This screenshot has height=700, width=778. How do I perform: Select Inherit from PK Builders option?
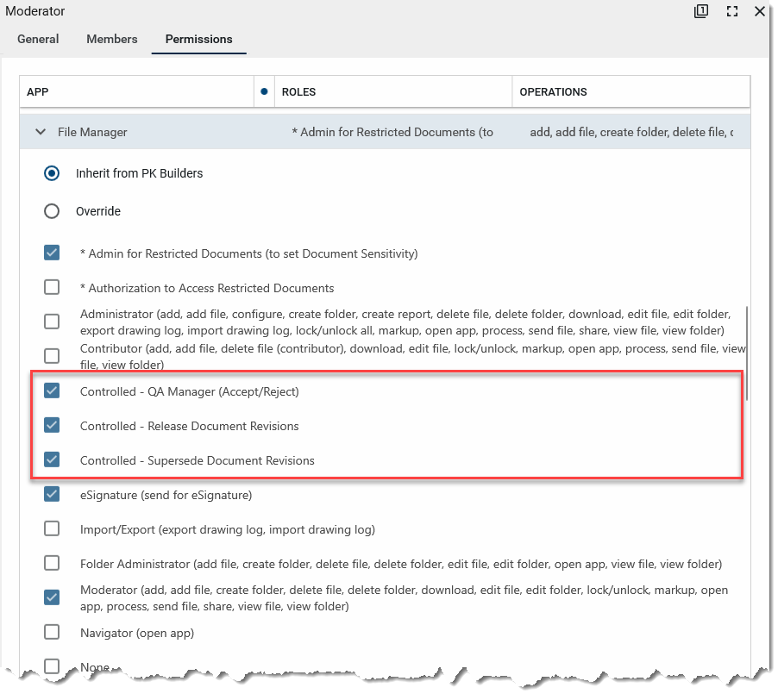52,173
